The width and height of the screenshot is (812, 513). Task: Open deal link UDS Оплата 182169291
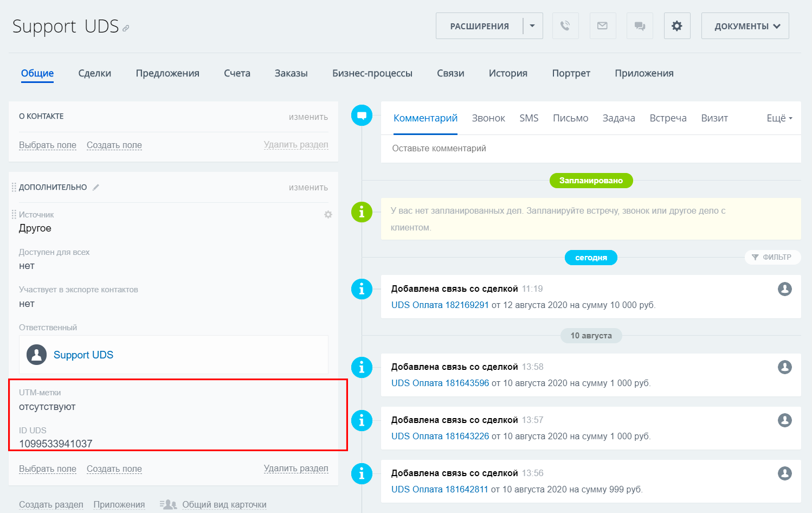(440, 305)
